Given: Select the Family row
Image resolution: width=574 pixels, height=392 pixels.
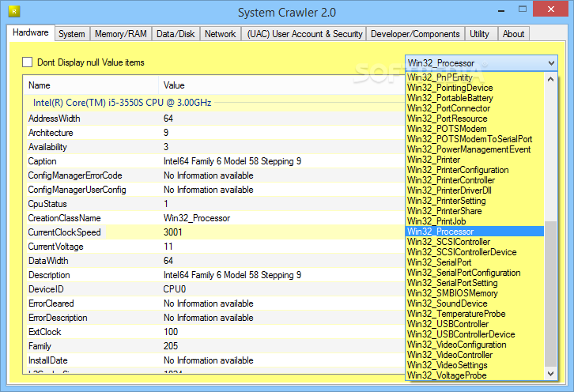Looking at the screenshot, I should (214, 346).
